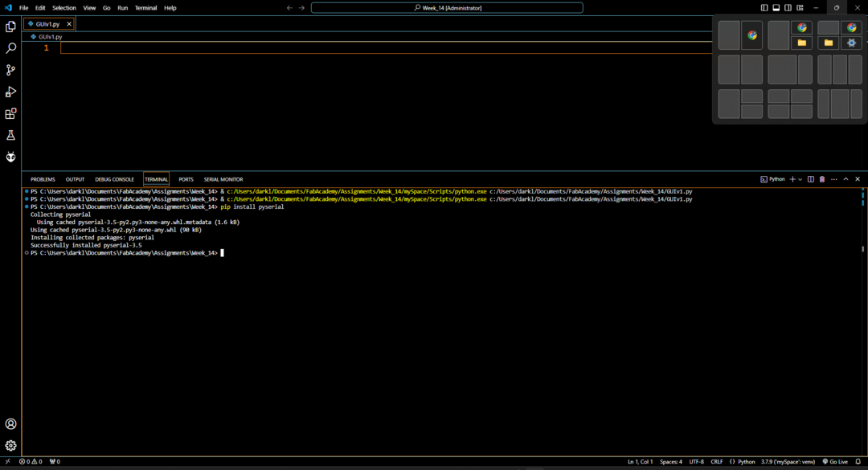The image size is (868, 470).
Task: Click the Week_14 command center search box
Action: pyautogui.click(x=447, y=8)
